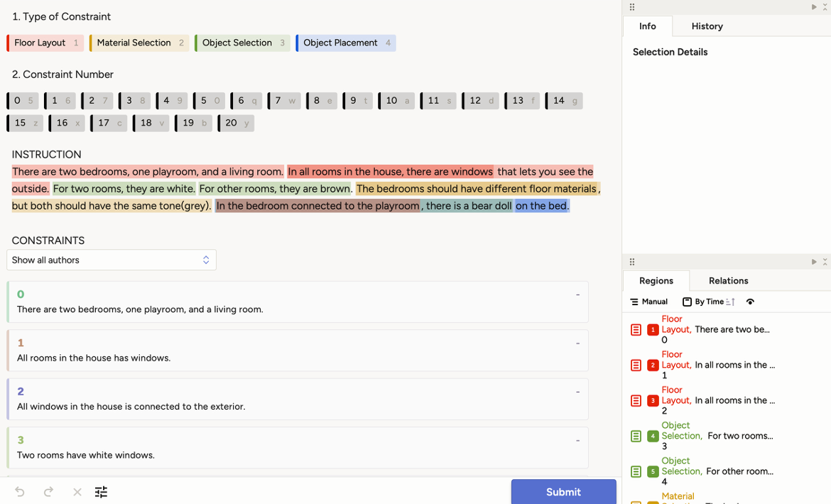Viewport: 831px width, 504px height.
Task: Click the reset X icon beside redo
Action: [x=77, y=492]
